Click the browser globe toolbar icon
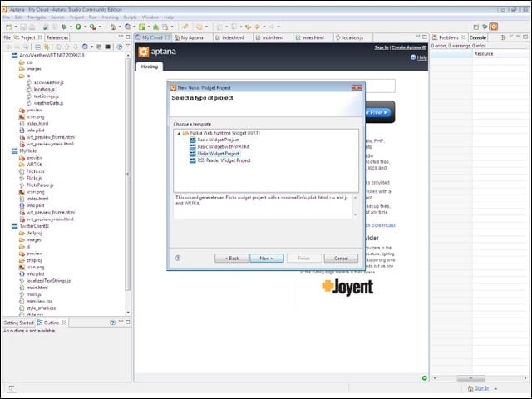532x399 pixels. pyautogui.click(x=127, y=27)
